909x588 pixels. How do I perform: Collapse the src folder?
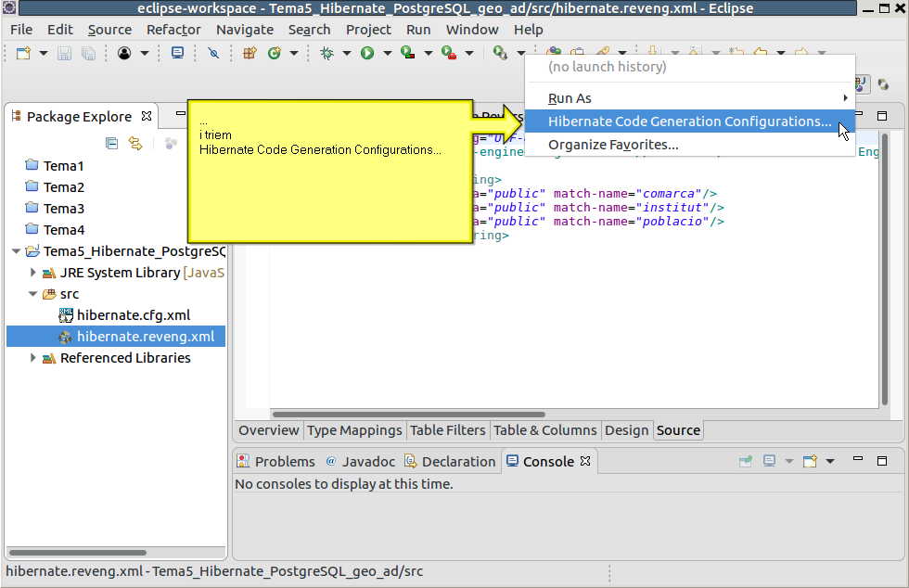(33, 293)
